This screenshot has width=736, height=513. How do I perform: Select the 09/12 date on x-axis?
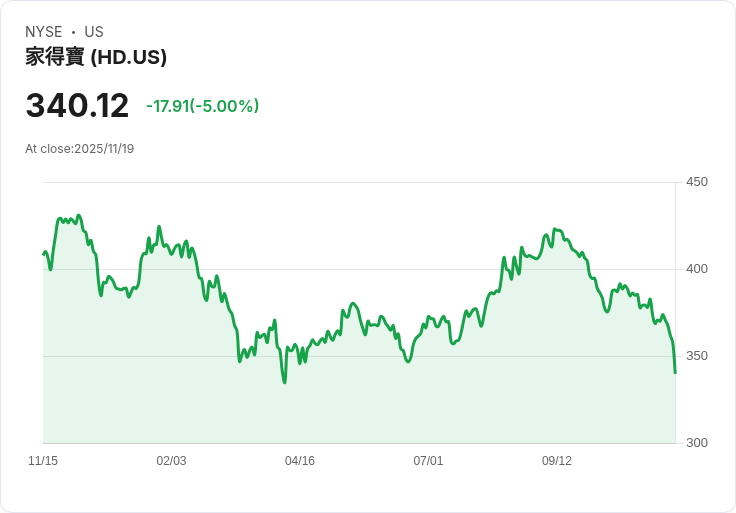557,461
